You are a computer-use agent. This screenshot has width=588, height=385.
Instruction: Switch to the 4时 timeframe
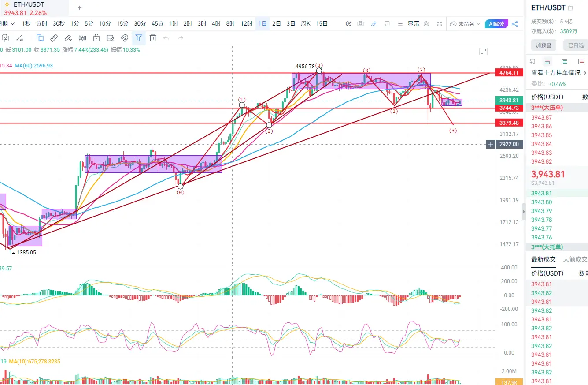point(216,24)
